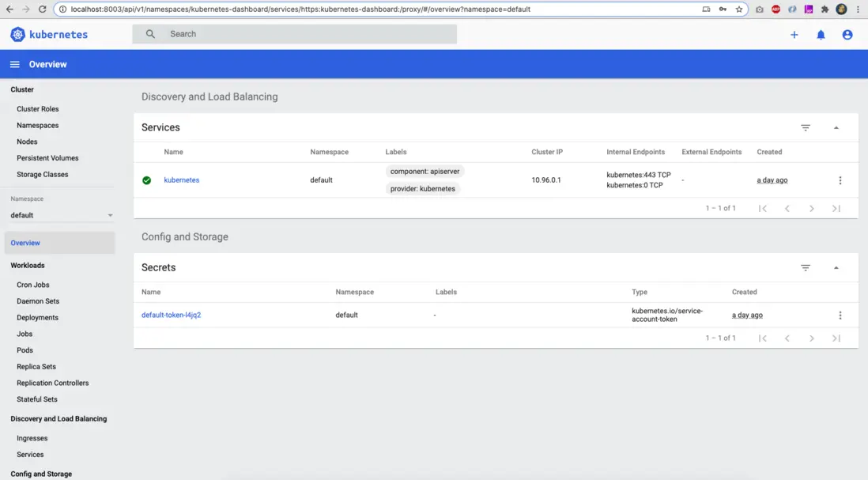Click Config and Storage sidebar heading

point(42,474)
